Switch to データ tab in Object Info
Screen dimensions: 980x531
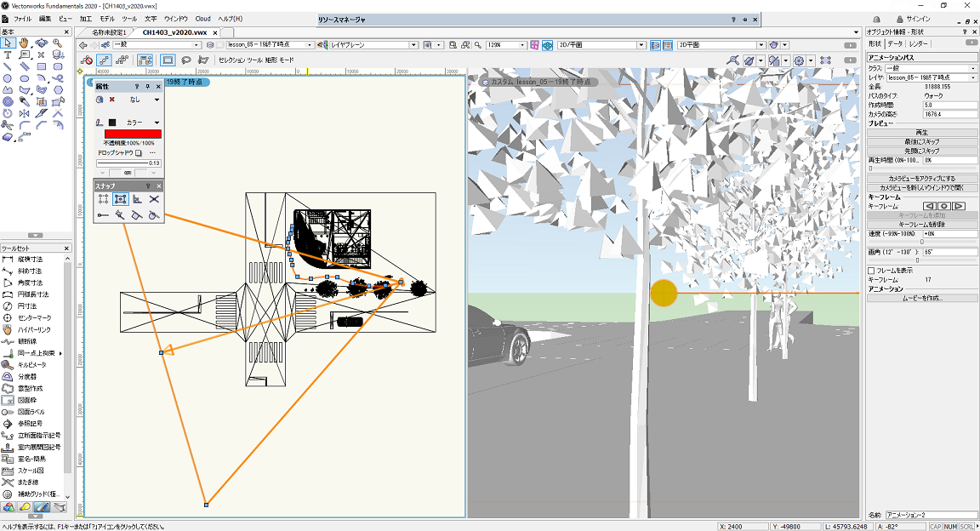click(895, 43)
